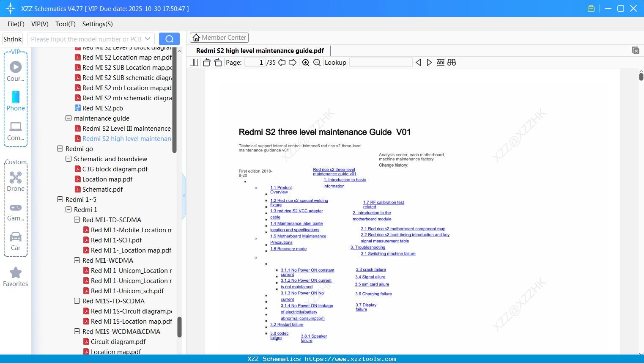644x363 pixels.
Task: Open the Courses sidebar icon
Action: pyautogui.click(x=16, y=71)
